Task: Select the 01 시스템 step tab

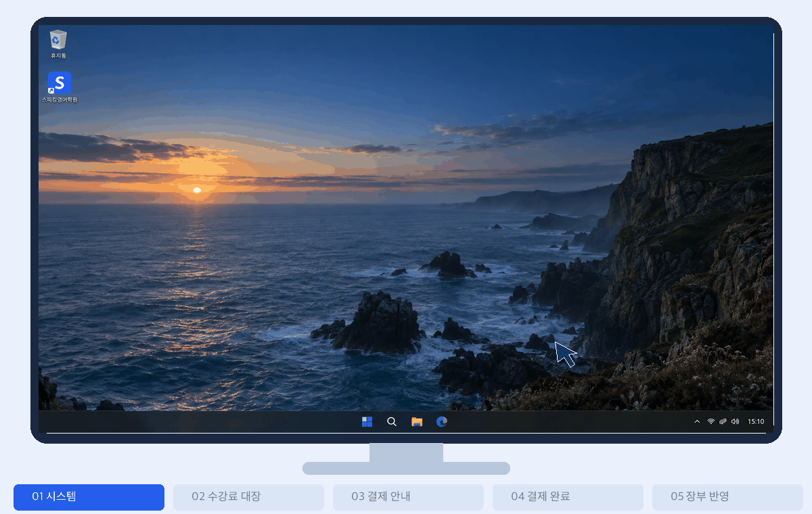Action: pyautogui.click(x=89, y=497)
